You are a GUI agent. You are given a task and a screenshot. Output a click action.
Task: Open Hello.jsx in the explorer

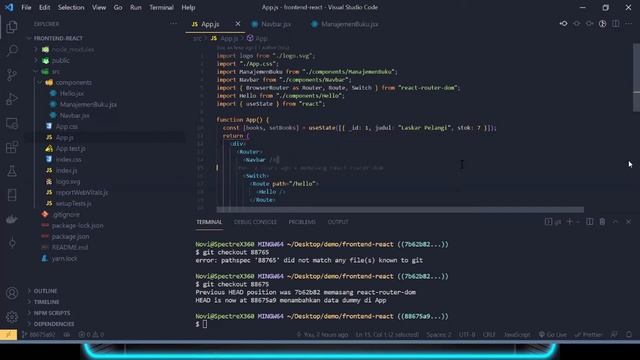pos(72,93)
